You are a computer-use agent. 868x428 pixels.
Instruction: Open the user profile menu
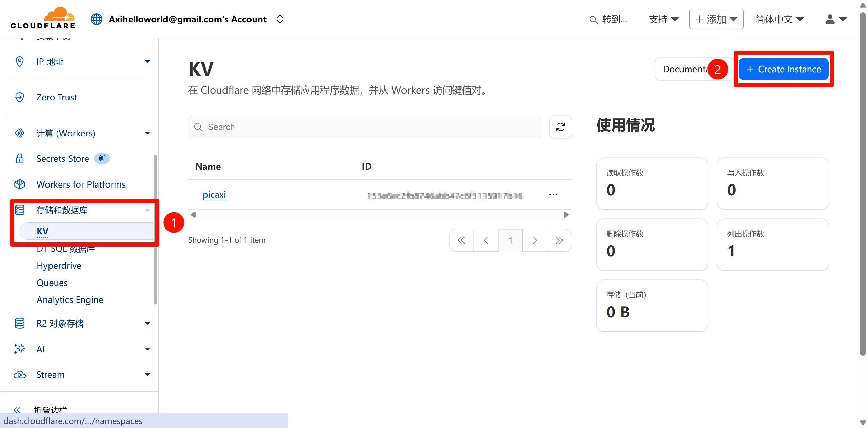[835, 19]
